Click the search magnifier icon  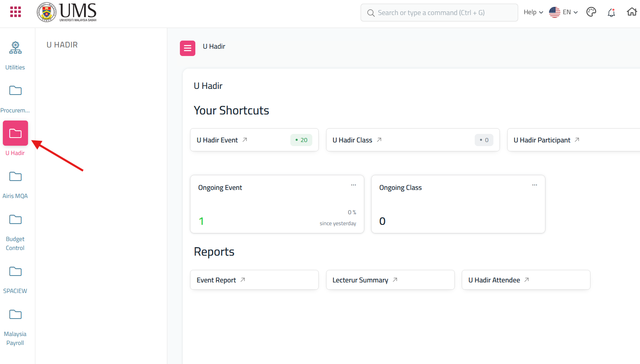(371, 13)
